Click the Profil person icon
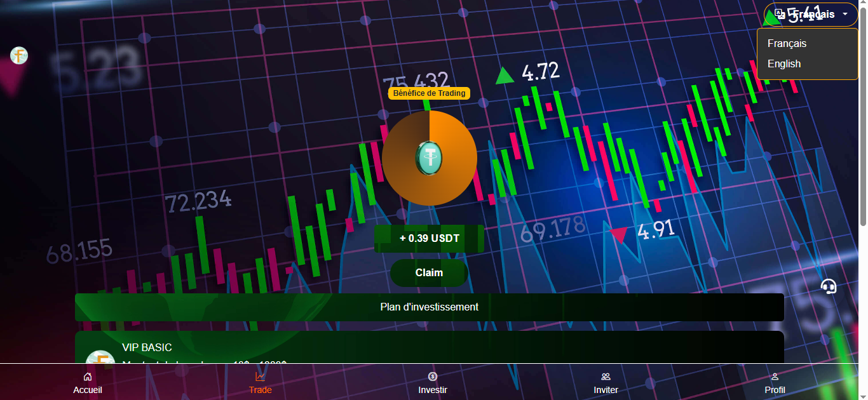This screenshot has height=400, width=868. [775, 377]
